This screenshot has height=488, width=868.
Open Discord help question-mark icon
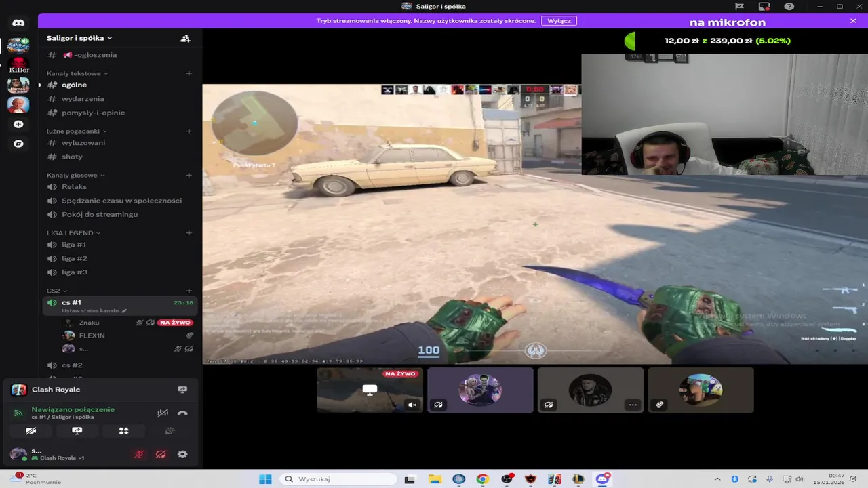(x=789, y=7)
